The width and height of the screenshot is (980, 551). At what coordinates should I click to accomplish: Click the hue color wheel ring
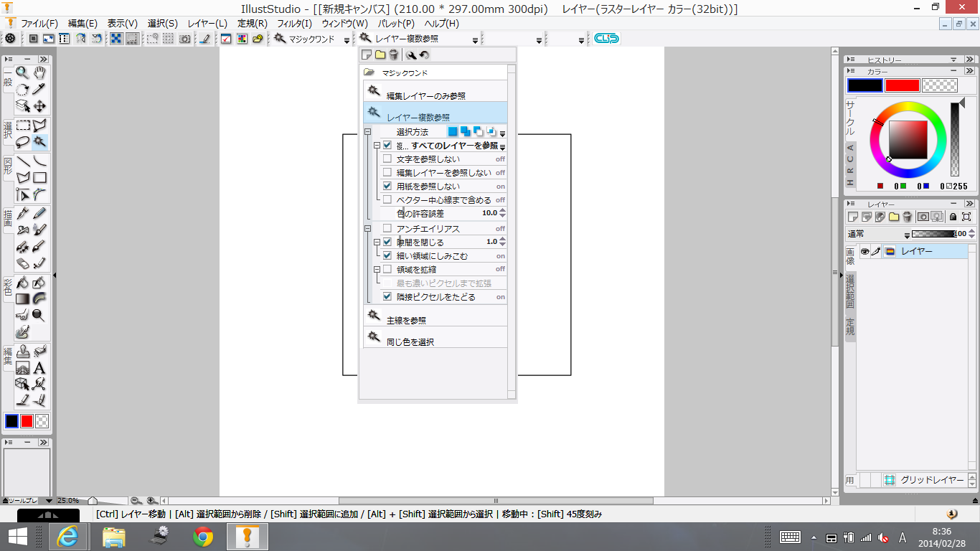(x=908, y=106)
